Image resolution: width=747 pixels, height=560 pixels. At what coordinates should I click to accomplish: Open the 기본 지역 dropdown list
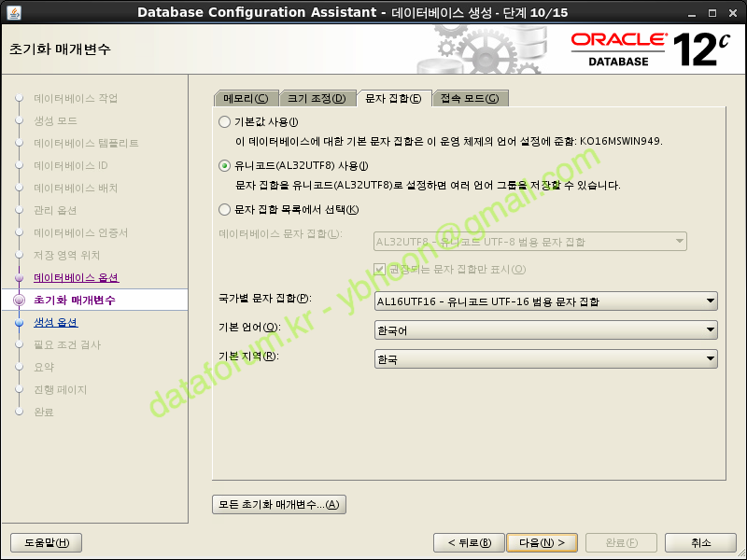[545, 359]
